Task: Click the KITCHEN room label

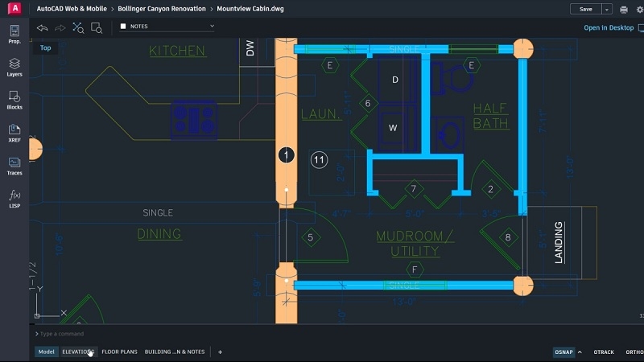Action: coord(177,51)
